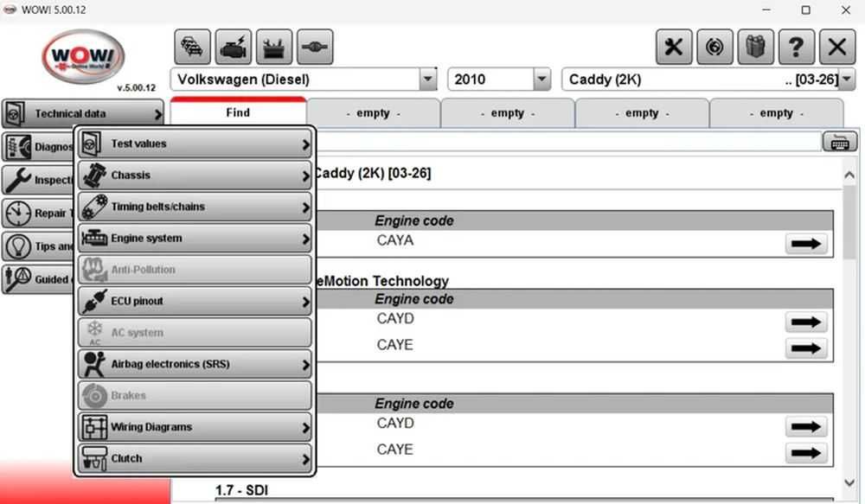Click the Clutch pedals icon
The width and height of the screenshot is (865, 504).
[93, 459]
